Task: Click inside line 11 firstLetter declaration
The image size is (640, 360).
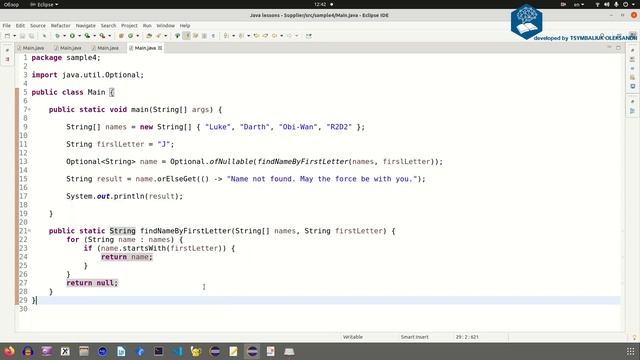Action: pos(120,144)
